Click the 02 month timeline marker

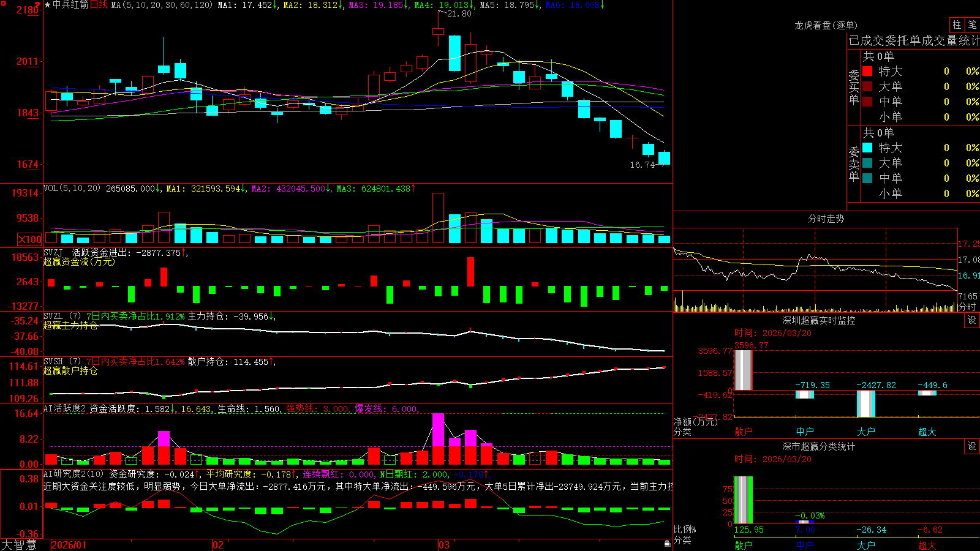coord(217,545)
